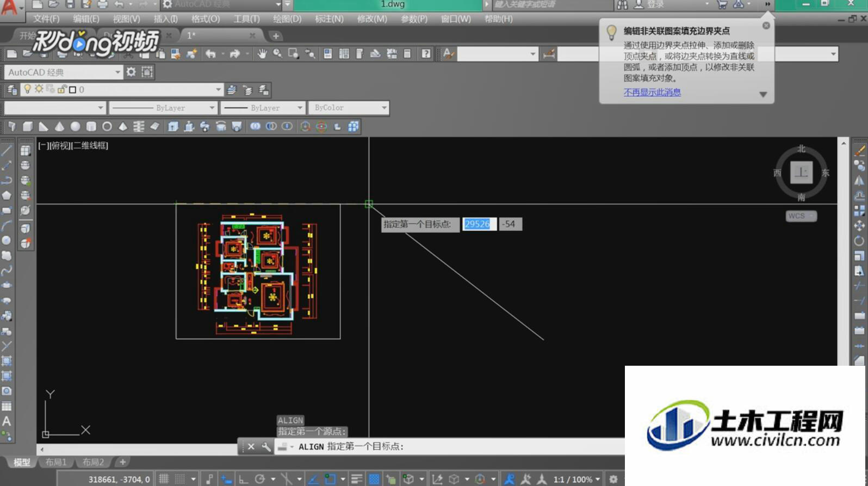Toggle lineweight display in status bar
This screenshot has height=486, width=868.
pyautogui.click(x=357, y=479)
